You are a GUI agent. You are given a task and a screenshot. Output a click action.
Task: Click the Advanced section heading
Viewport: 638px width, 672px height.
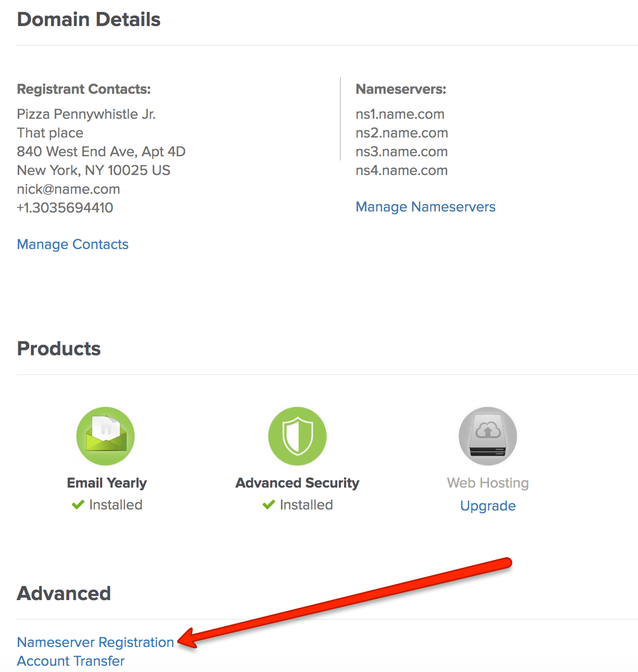click(x=64, y=593)
